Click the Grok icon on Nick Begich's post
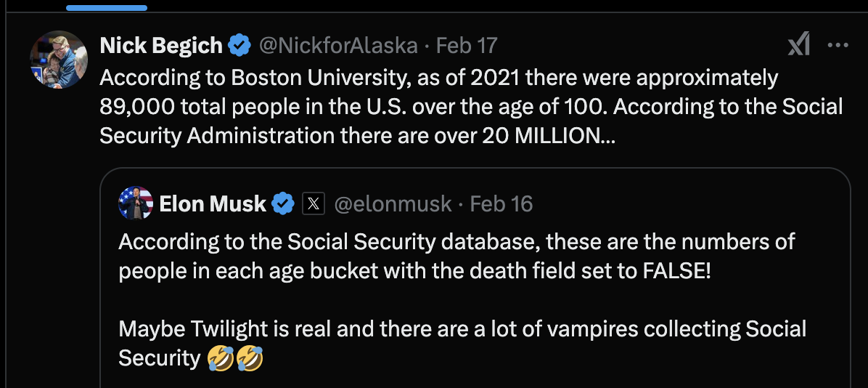Viewport: 868px width, 388px height. coord(799,46)
